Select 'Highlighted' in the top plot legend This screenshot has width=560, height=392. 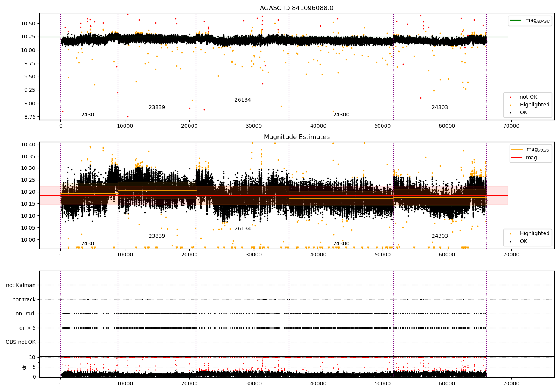coord(535,105)
